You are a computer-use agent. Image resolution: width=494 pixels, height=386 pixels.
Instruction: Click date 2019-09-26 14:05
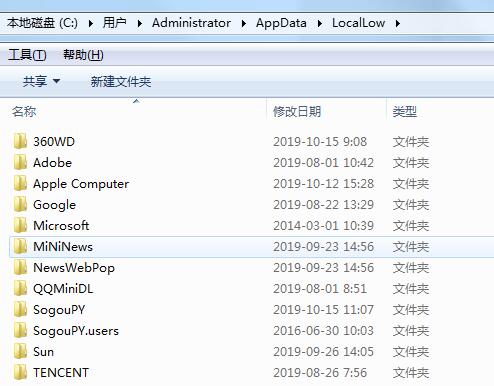323,352
